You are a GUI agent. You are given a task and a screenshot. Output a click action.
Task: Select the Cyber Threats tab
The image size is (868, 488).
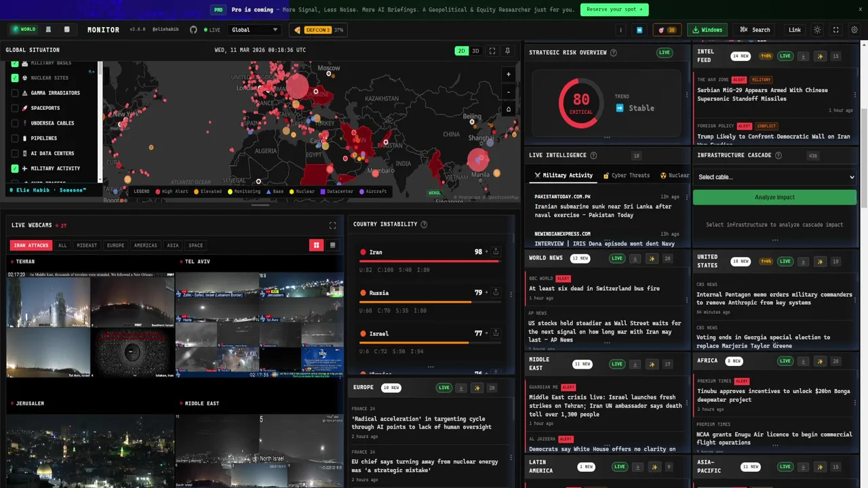pos(627,176)
